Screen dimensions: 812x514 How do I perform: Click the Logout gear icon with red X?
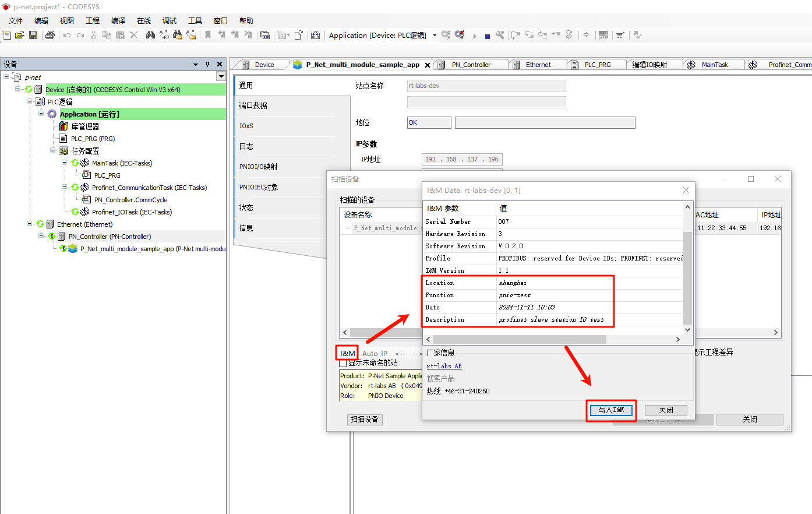pyautogui.click(x=460, y=35)
